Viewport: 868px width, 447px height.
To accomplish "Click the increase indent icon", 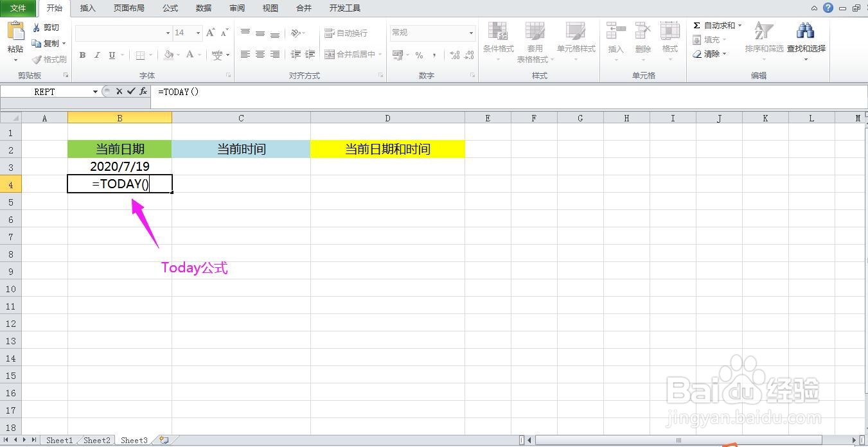I will 310,55.
